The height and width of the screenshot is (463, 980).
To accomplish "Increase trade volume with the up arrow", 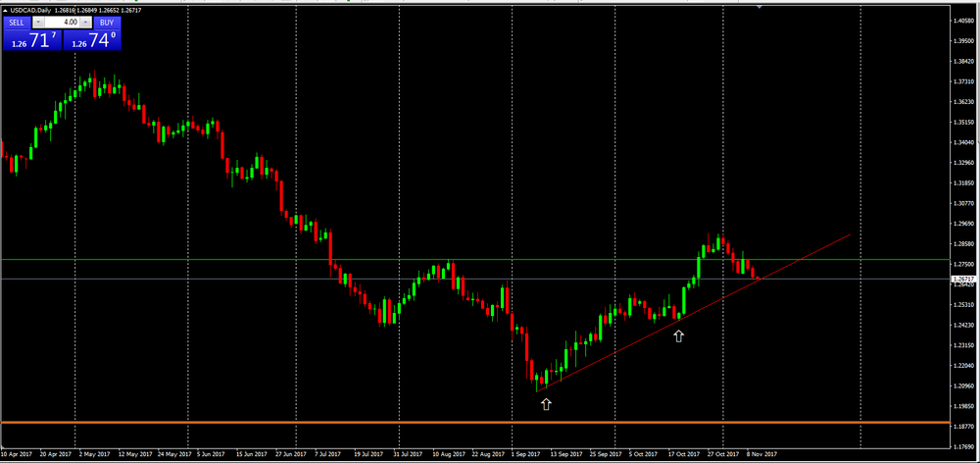I will [85, 22].
